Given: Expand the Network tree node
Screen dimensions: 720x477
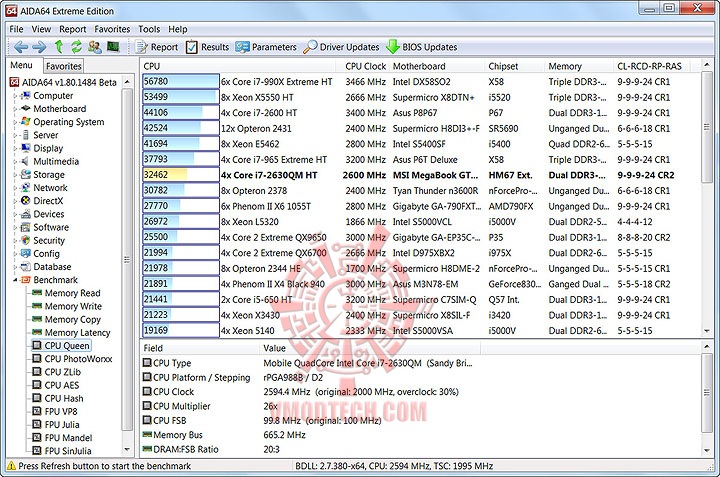Looking at the screenshot, I should pyautogui.click(x=15, y=188).
